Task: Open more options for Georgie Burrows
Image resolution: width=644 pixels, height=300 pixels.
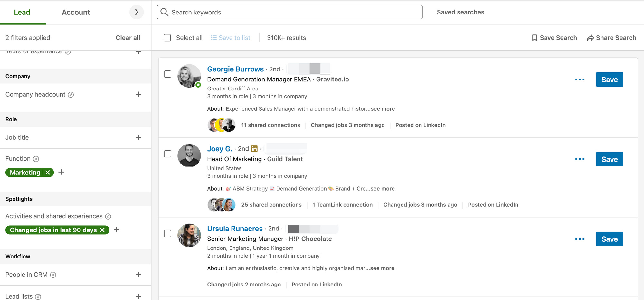Action: 580,80
